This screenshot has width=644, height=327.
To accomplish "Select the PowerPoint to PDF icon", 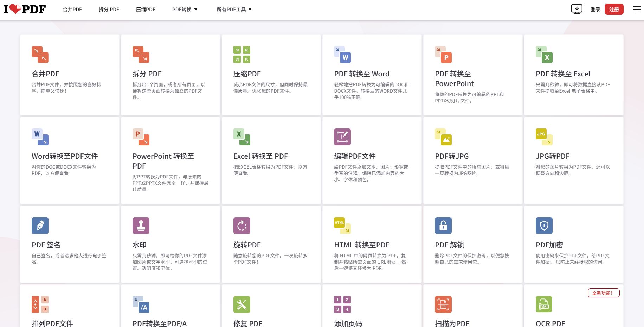I will point(141,137).
